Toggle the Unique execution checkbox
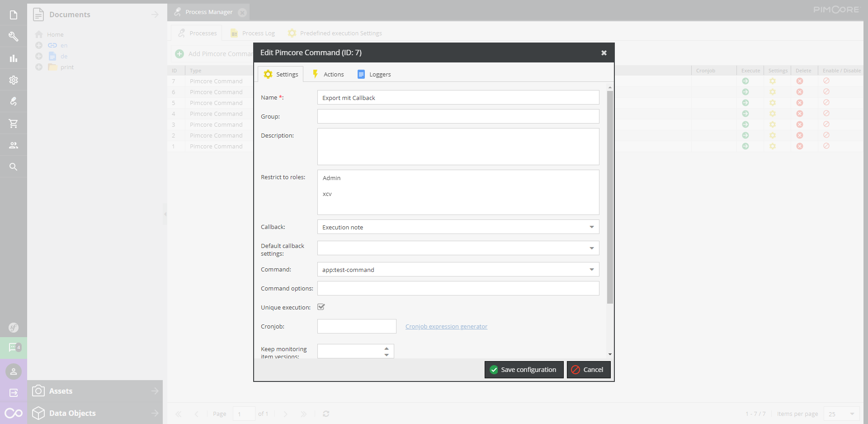Screen dimensions: 868x424 coord(321,307)
